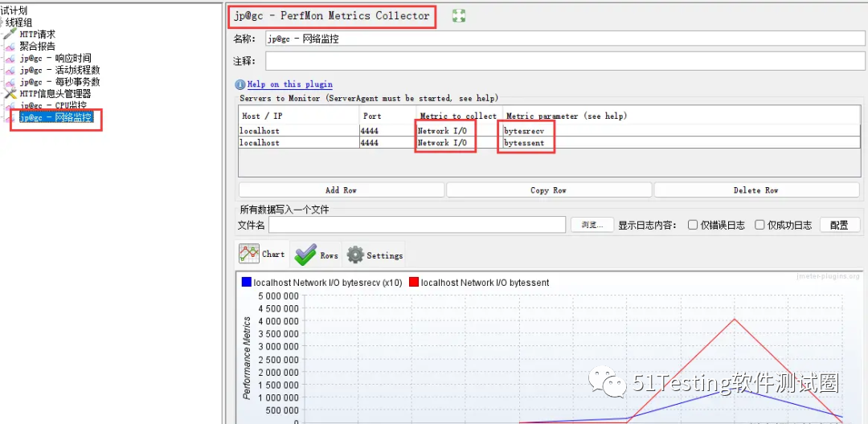Image resolution: width=868 pixels, height=424 pixels.
Task: Select the jp@gc - 响应时间 tree item
Action: [55, 59]
